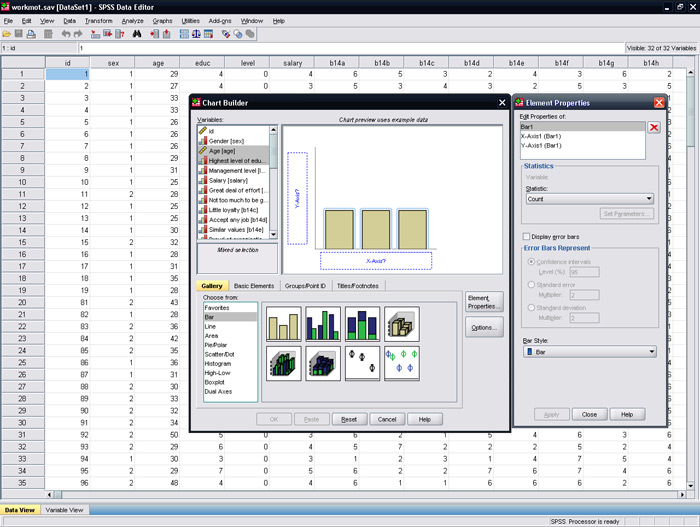This screenshot has height=527, width=700.
Task: Enable Display error bars checkbox
Action: (x=526, y=237)
